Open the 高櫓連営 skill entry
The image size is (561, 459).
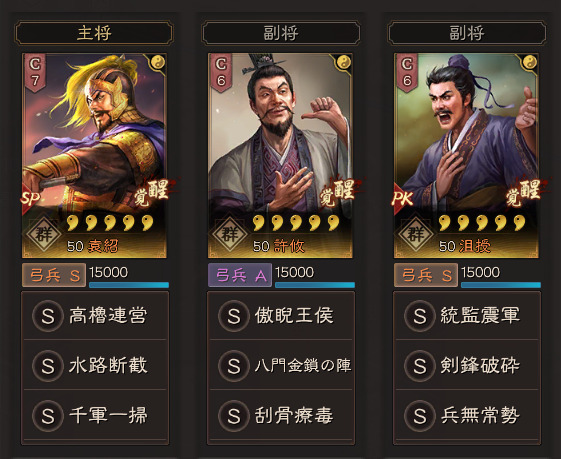tap(95, 316)
